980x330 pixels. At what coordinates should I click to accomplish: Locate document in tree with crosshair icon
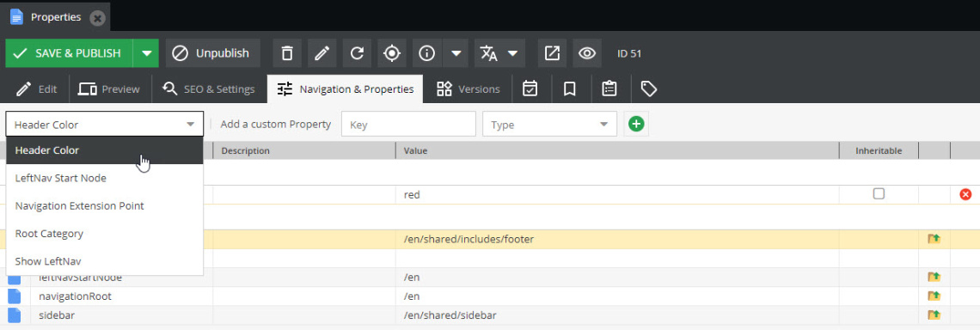pyautogui.click(x=392, y=53)
